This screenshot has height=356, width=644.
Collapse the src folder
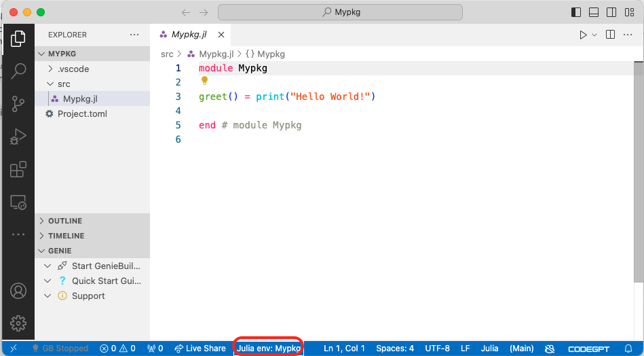(x=92, y=84)
